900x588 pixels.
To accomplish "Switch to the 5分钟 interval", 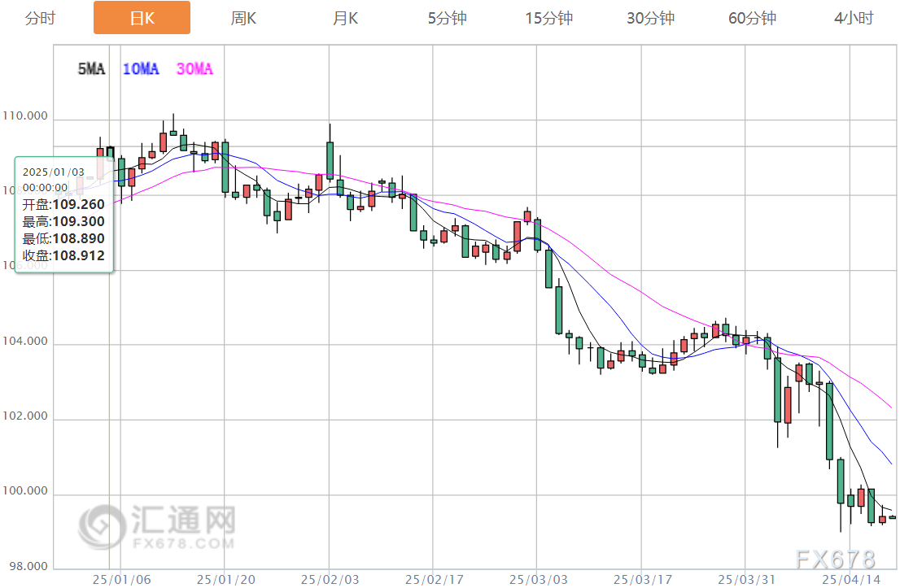I will (447, 17).
